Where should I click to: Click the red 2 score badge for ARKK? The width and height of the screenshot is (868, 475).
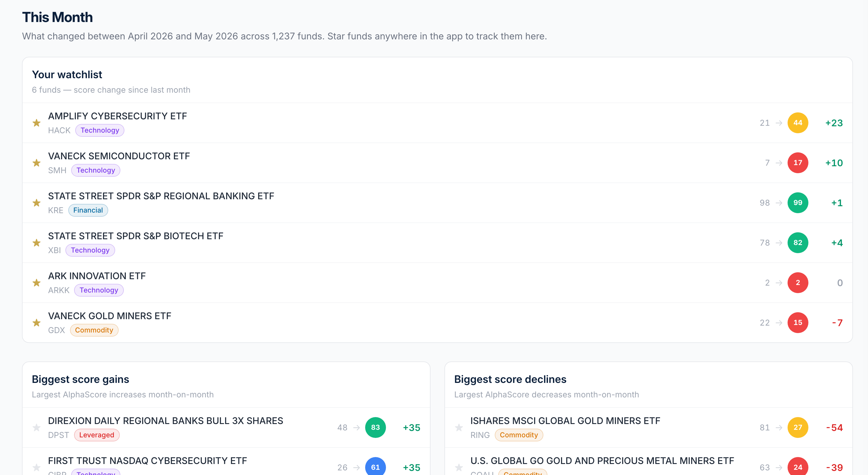pyautogui.click(x=798, y=283)
